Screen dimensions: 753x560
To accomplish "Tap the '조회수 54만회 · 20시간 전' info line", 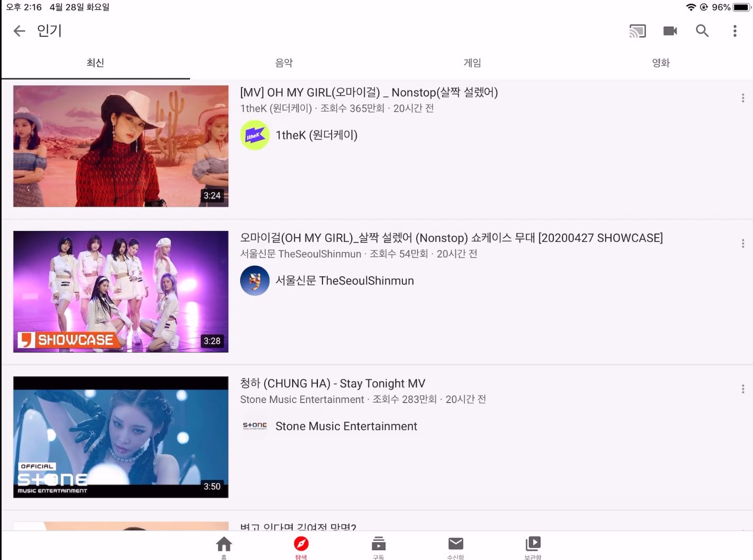I will click(424, 254).
